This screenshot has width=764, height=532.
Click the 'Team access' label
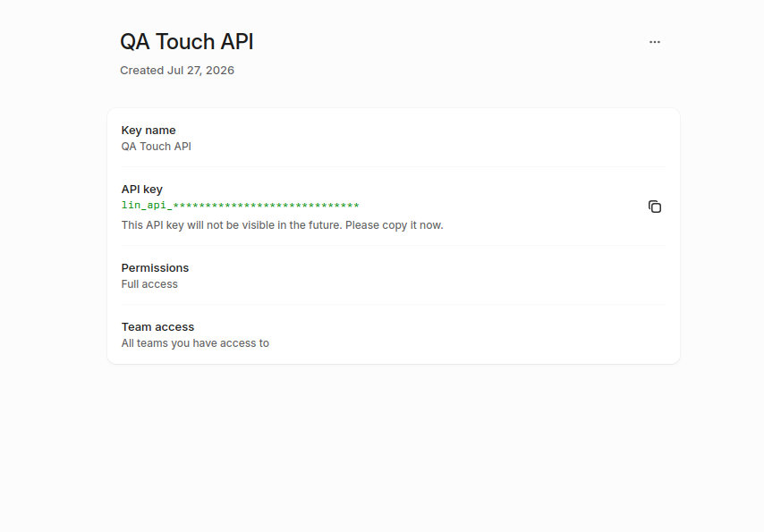point(157,327)
